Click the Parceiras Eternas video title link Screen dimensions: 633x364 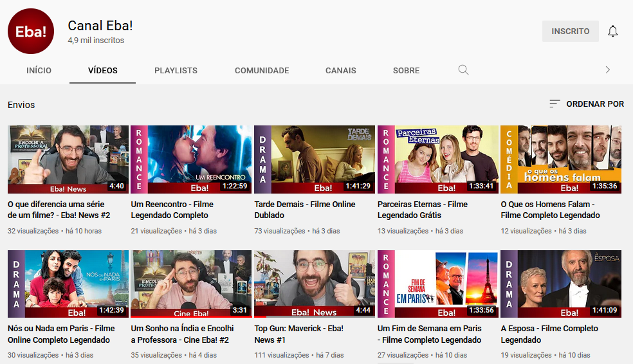pos(422,210)
